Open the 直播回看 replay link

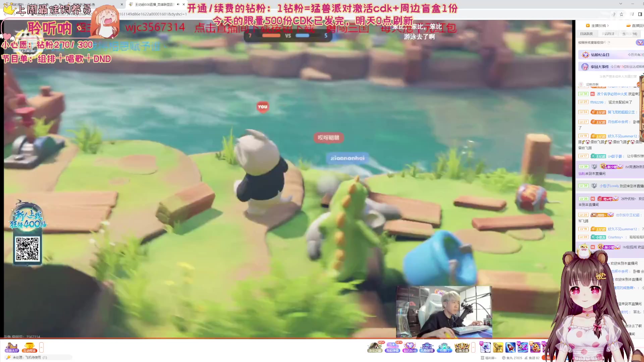click(635, 25)
